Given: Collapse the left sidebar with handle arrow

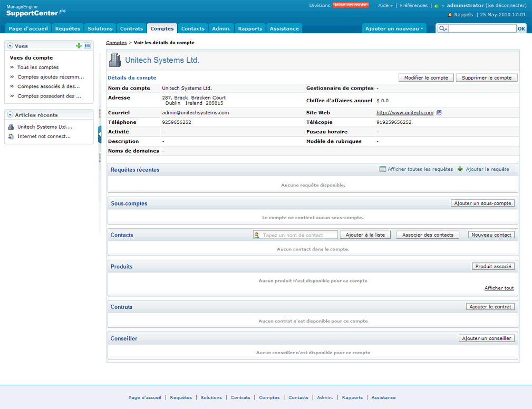Looking at the screenshot, I should coord(100,134).
